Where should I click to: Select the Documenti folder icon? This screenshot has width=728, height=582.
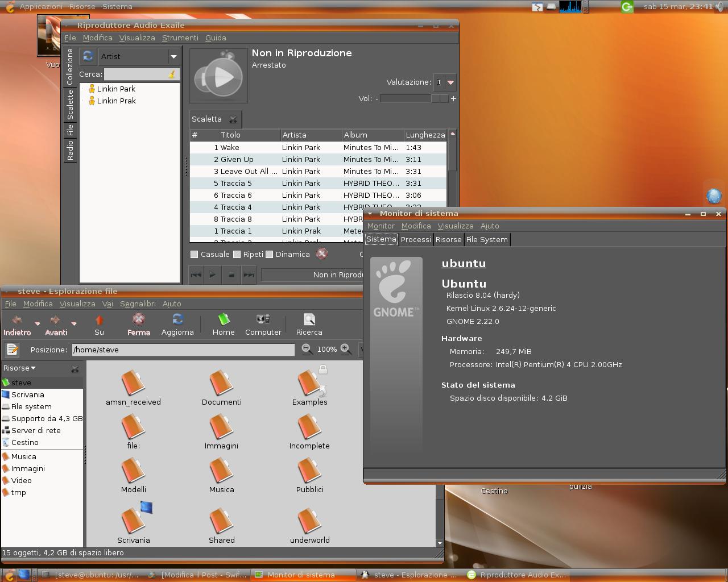(x=221, y=382)
